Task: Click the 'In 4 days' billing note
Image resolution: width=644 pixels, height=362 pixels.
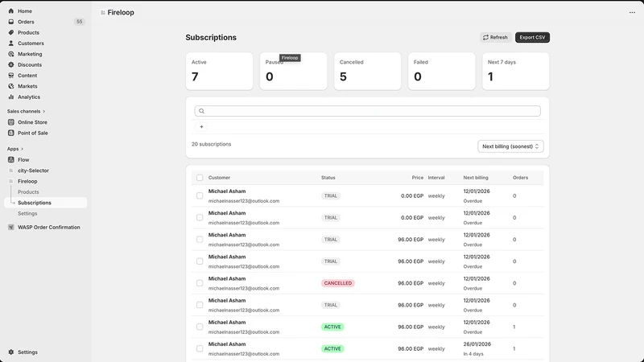Action: coord(473,354)
